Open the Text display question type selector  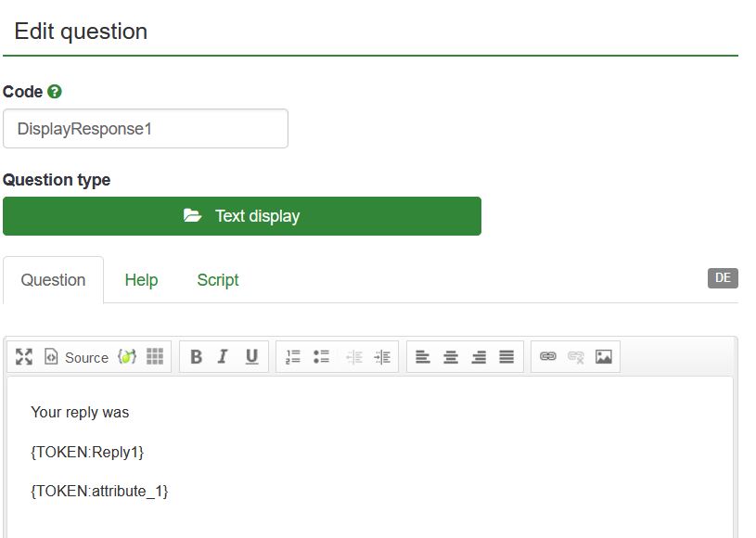(x=242, y=216)
